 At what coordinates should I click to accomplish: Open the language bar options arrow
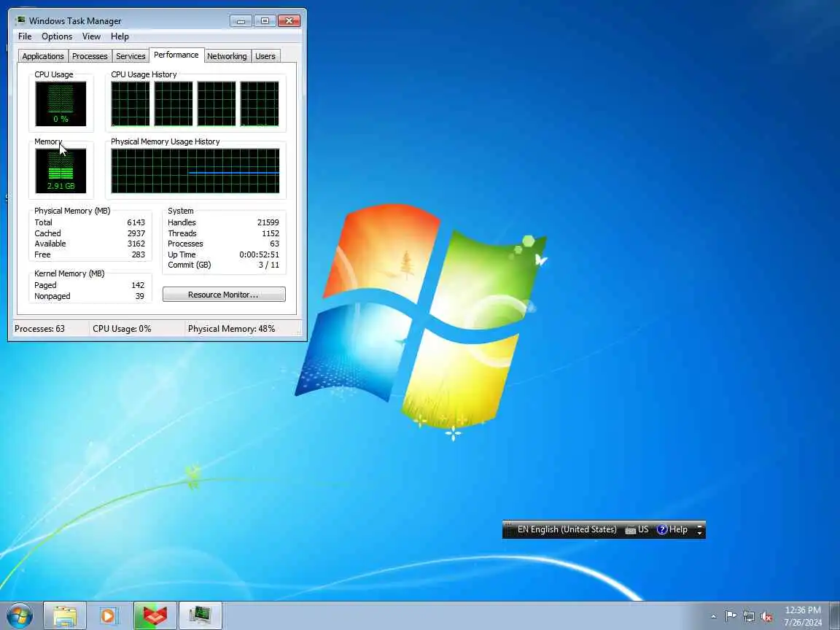699,533
